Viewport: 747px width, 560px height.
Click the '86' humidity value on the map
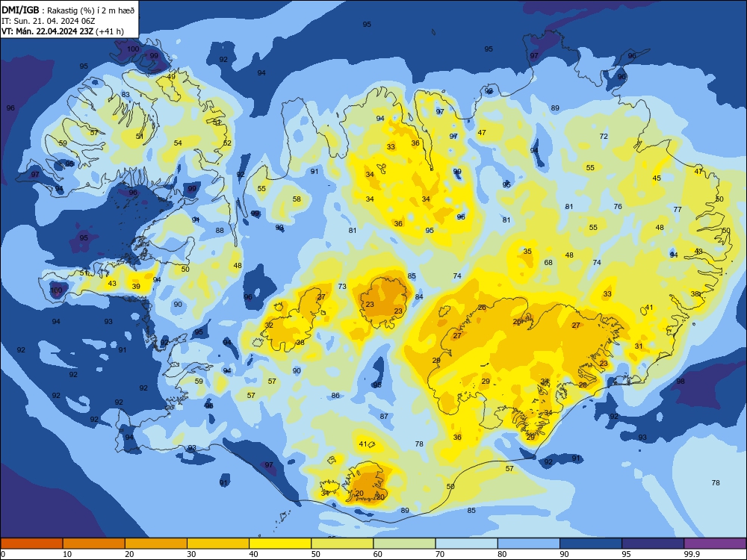point(335,395)
